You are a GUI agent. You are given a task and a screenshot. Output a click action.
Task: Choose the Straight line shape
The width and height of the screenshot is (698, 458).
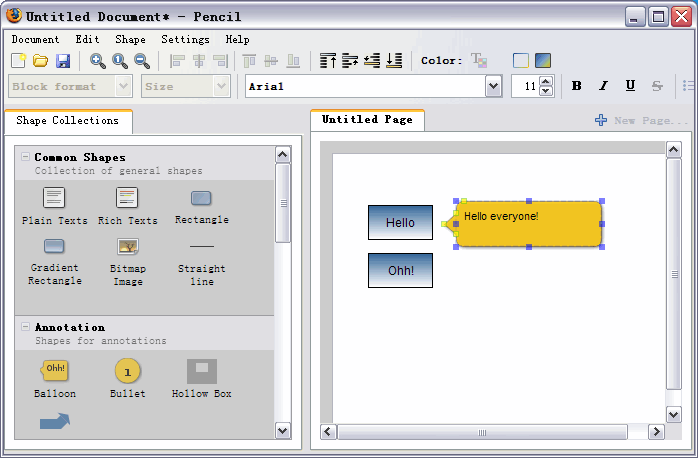pos(202,263)
